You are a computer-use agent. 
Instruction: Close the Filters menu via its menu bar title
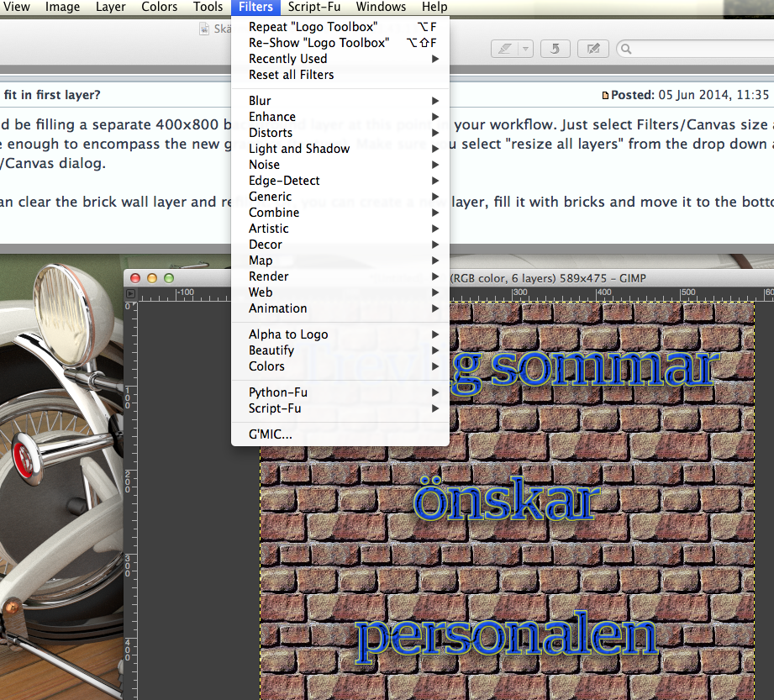click(255, 7)
